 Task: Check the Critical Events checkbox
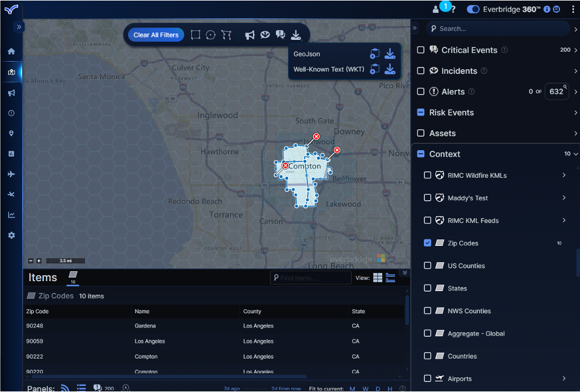tap(420, 50)
